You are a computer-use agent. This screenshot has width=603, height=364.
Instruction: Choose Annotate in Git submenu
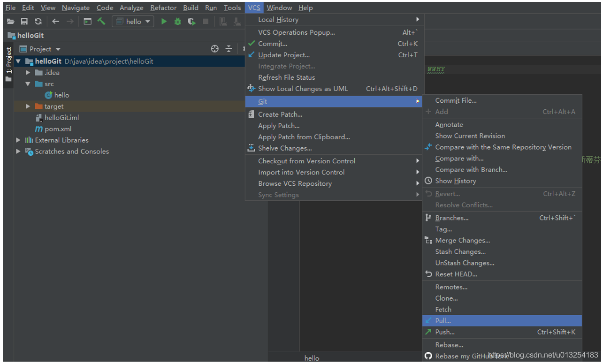pos(502,125)
